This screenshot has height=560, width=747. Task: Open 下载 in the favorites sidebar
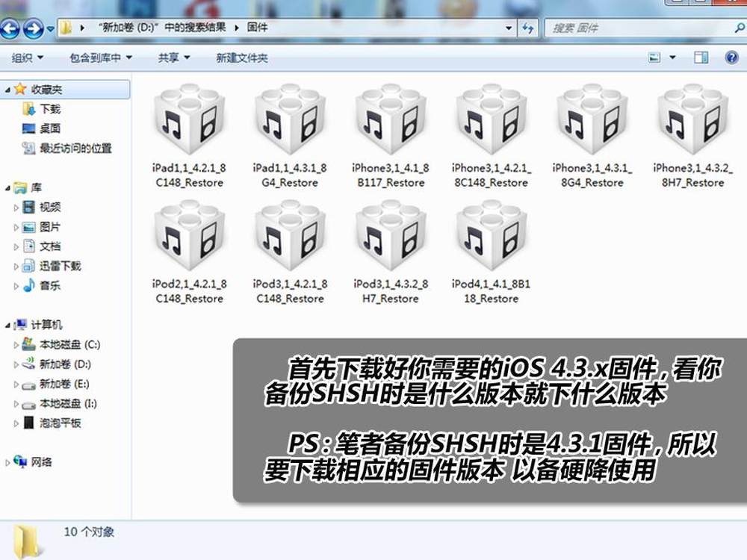coord(50,109)
